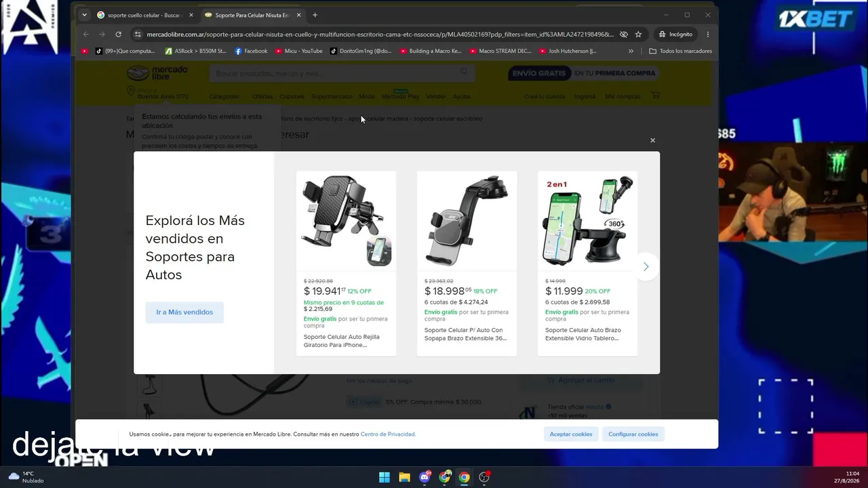
Task: Open Soporte Celular Auto Rejilla Giratorio listing
Action: pyautogui.click(x=342, y=341)
